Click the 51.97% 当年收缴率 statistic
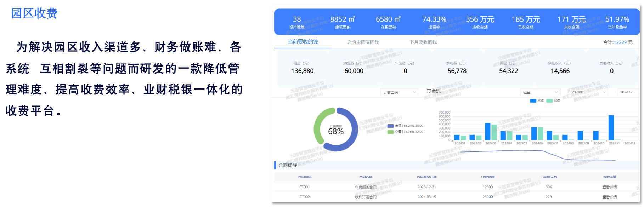 click(x=617, y=22)
